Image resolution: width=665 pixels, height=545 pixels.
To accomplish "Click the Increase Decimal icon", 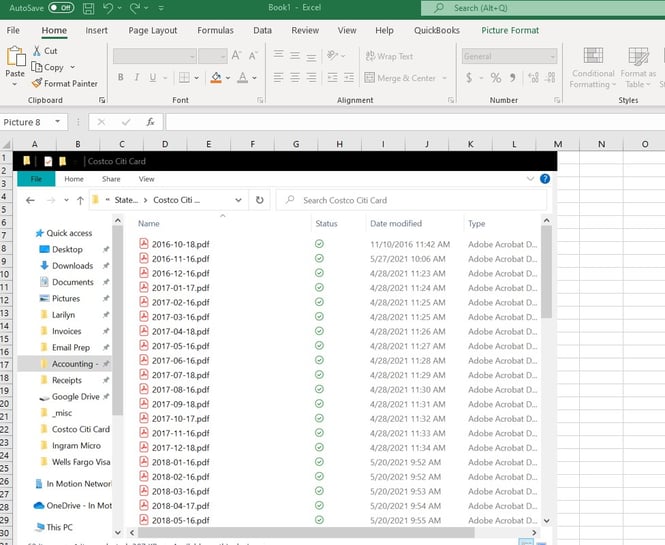I will [x=533, y=78].
